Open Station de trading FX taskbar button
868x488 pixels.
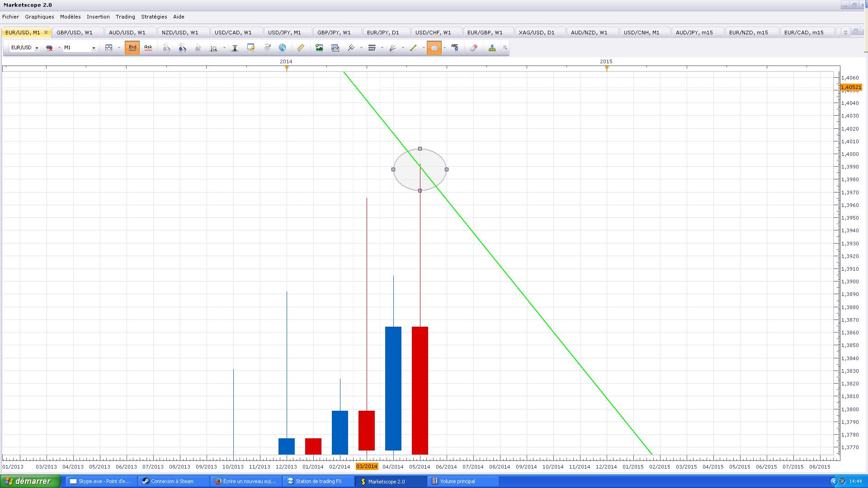pos(318,481)
